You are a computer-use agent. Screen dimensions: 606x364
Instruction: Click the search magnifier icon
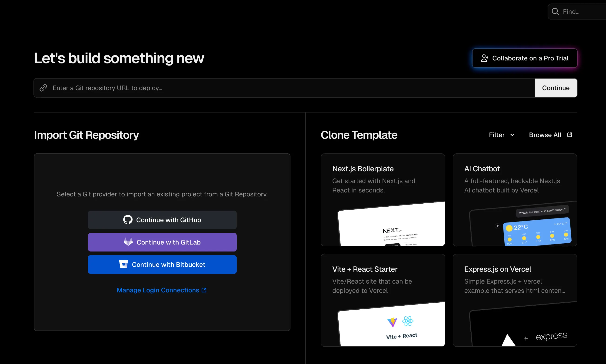click(555, 12)
